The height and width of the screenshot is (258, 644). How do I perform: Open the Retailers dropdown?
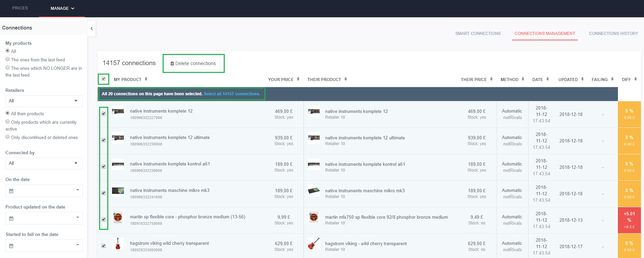pos(44,101)
